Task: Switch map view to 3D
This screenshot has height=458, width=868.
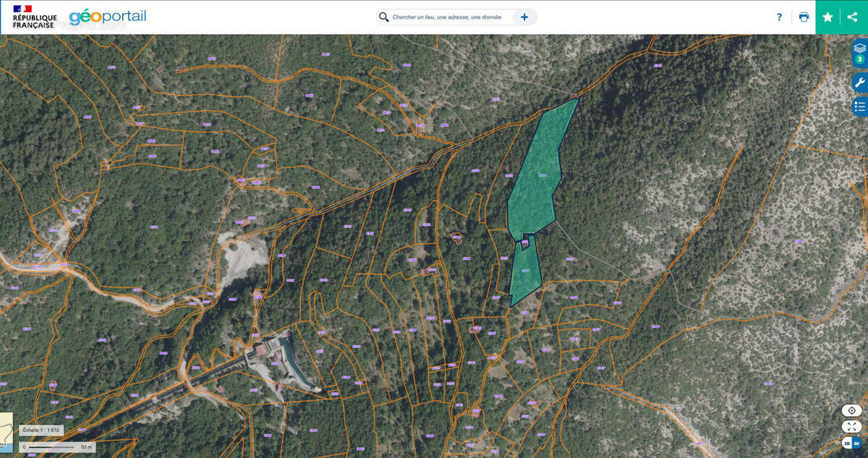Action: [856, 444]
